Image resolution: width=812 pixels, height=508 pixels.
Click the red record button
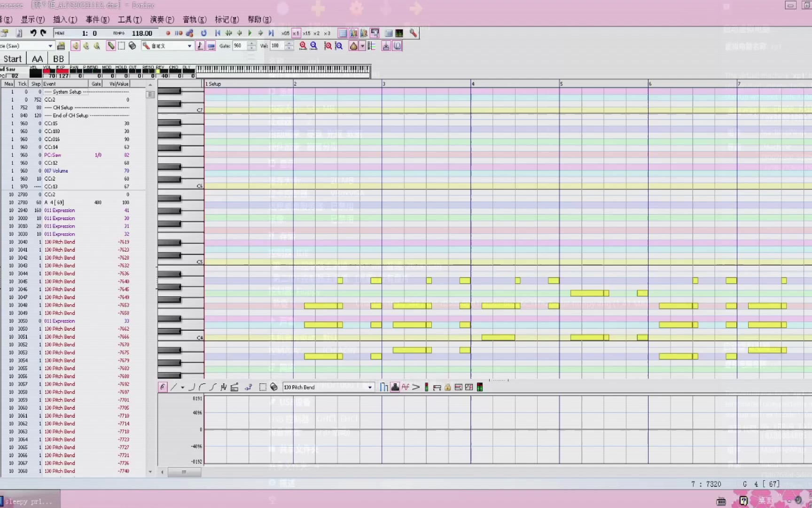click(x=168, y=33)
